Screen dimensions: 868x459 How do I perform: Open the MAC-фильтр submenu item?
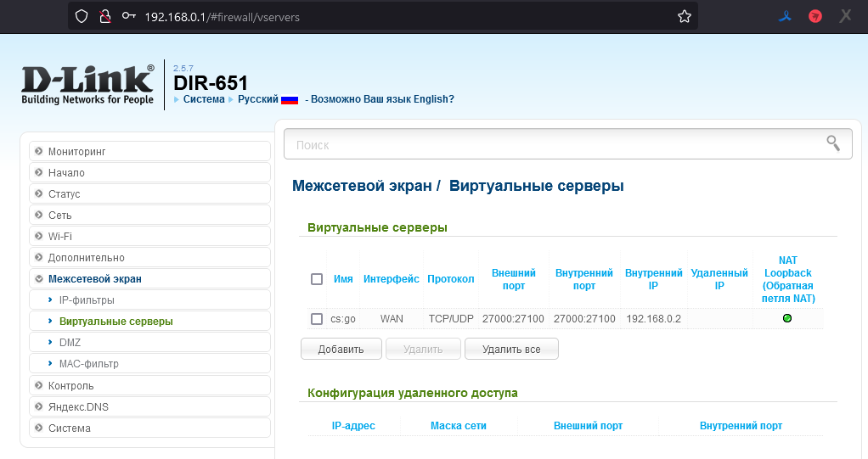click(x=149, y=363)
